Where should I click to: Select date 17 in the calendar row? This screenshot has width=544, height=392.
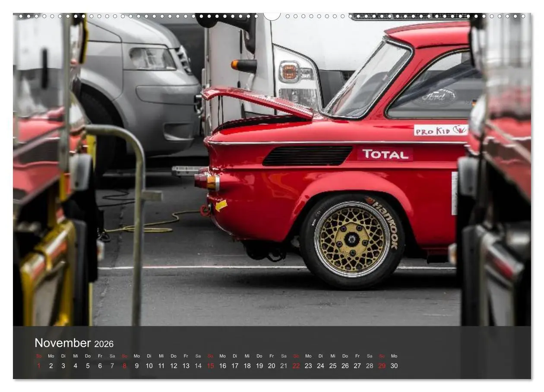pyautogui.click(x=235, y=366)
